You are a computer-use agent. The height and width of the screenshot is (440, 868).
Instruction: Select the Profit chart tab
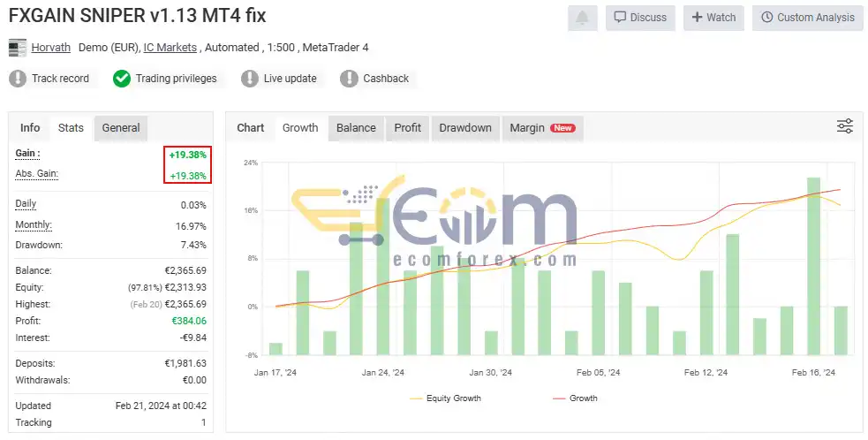407,128
